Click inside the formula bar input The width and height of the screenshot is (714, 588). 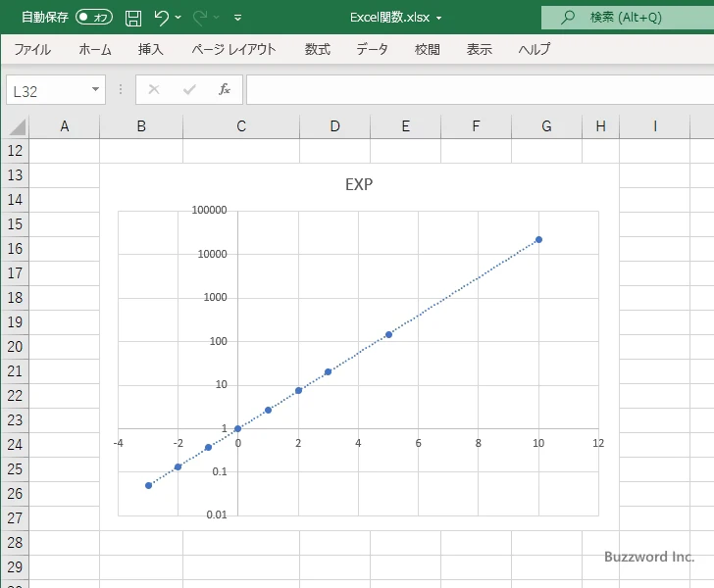[480, 90]
